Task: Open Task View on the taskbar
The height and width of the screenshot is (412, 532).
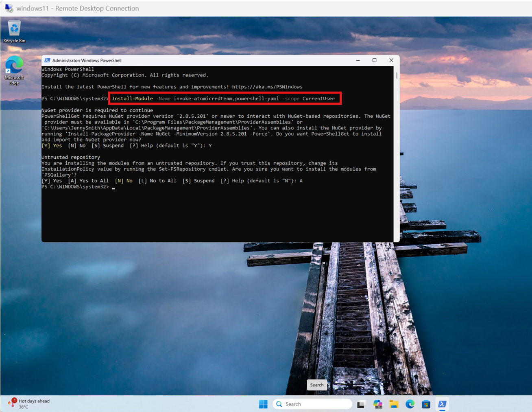Action: click(361, 404)
